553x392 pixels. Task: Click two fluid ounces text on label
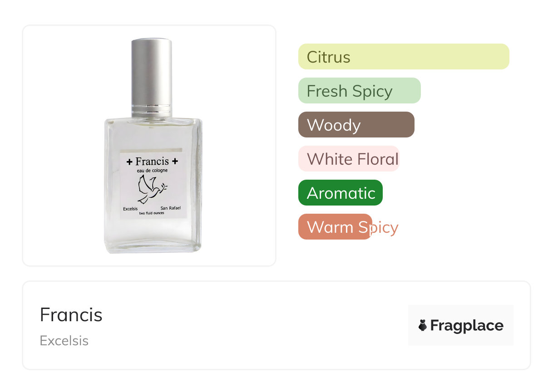tap(152, 214)
